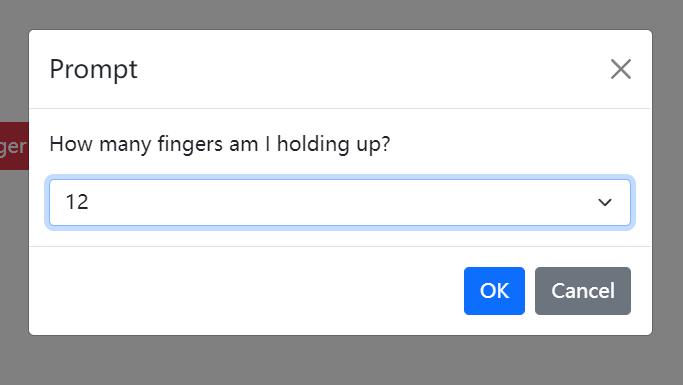This screenshot has width=683, height=385.
Task: Close the Prompt dialog using the X icon
Action: click(x=621, y=69)
